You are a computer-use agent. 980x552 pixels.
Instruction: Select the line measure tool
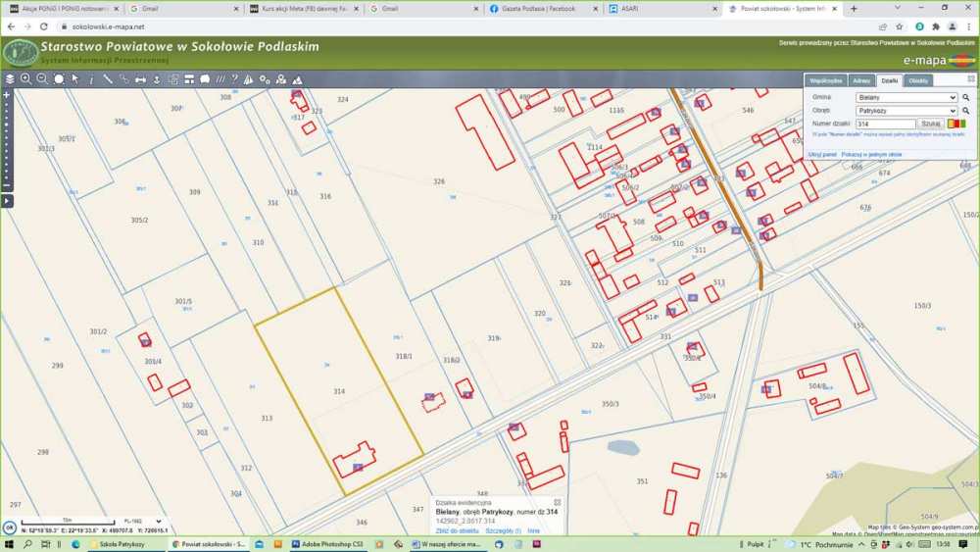(x=108, y=79)
